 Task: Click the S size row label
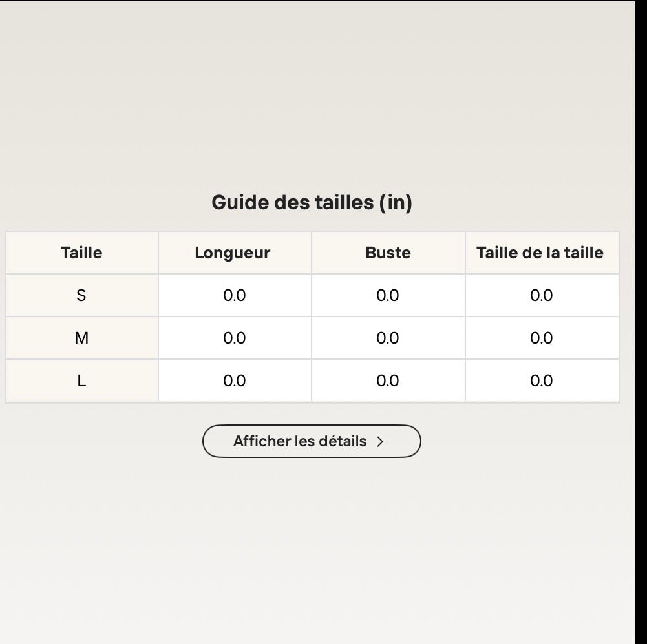point(81,296)
